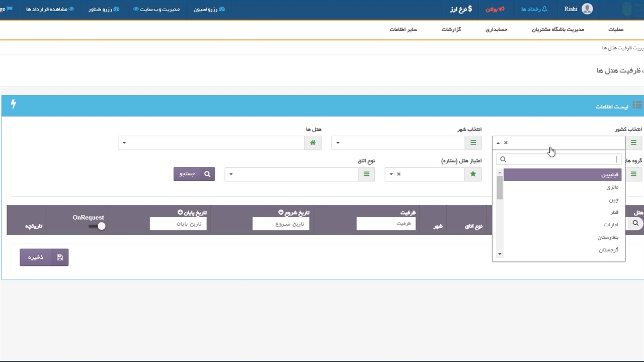Click the country list scrollbar down arrow

500,254
